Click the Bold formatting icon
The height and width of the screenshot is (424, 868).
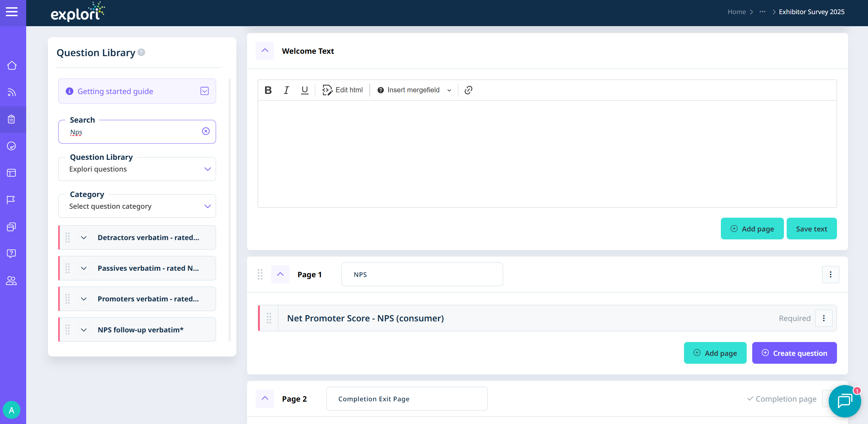(268, 90)
